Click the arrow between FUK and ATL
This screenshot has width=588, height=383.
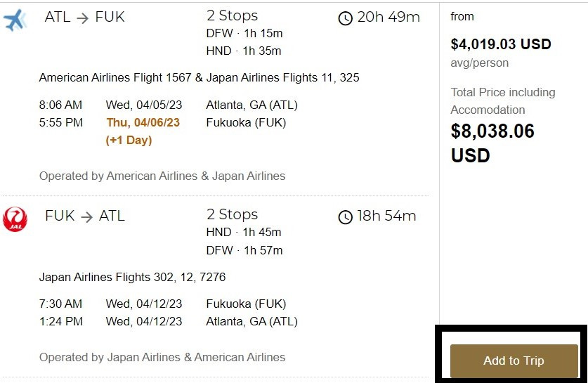86,217
